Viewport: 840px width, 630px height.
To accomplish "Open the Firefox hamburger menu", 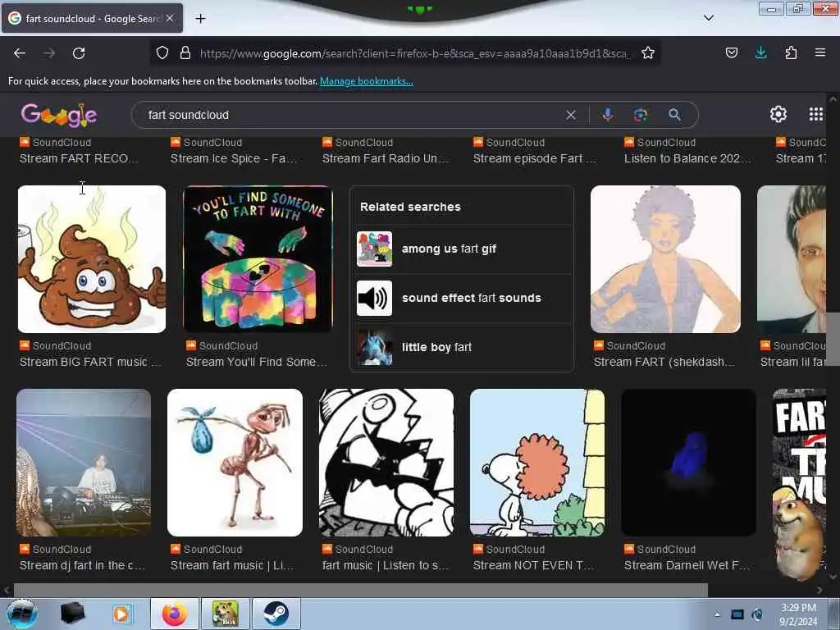I will coord(819,52).
